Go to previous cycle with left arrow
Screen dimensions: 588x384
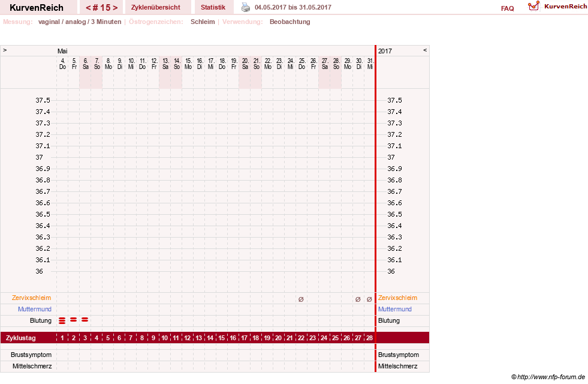(88, 8)
